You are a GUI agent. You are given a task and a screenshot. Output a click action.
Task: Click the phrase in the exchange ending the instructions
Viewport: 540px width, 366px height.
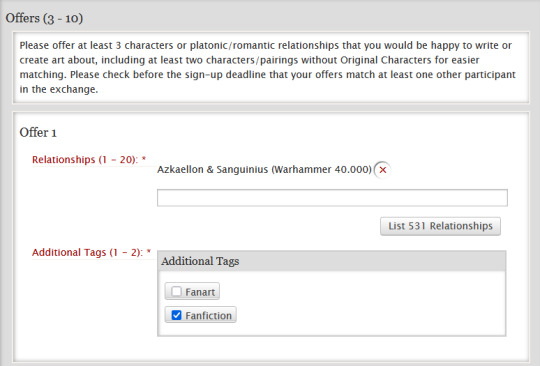[x=59, y=90]
